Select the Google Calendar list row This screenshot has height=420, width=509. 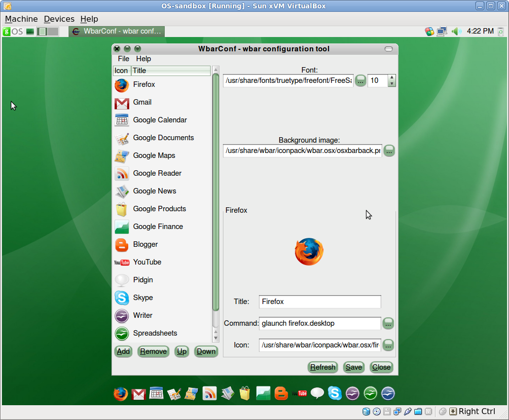(162, 120)
